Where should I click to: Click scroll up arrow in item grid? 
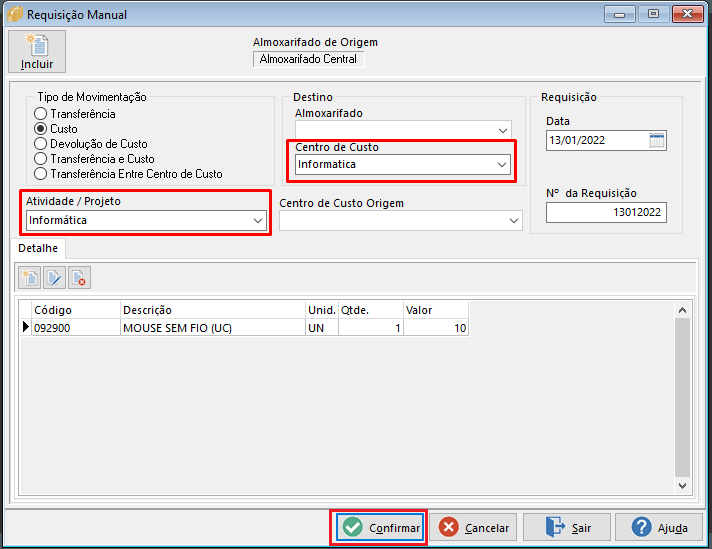682,310
